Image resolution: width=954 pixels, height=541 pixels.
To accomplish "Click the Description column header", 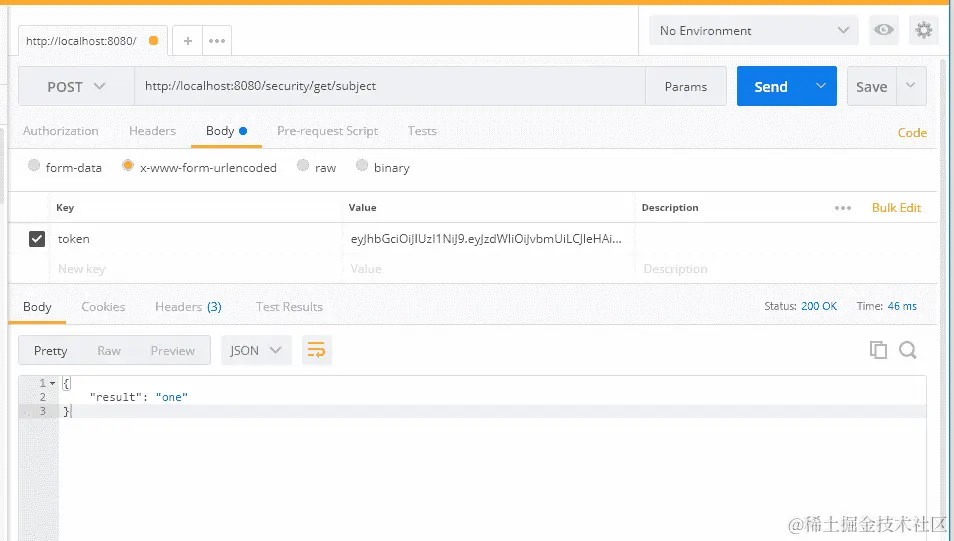I will coord(670,208).
